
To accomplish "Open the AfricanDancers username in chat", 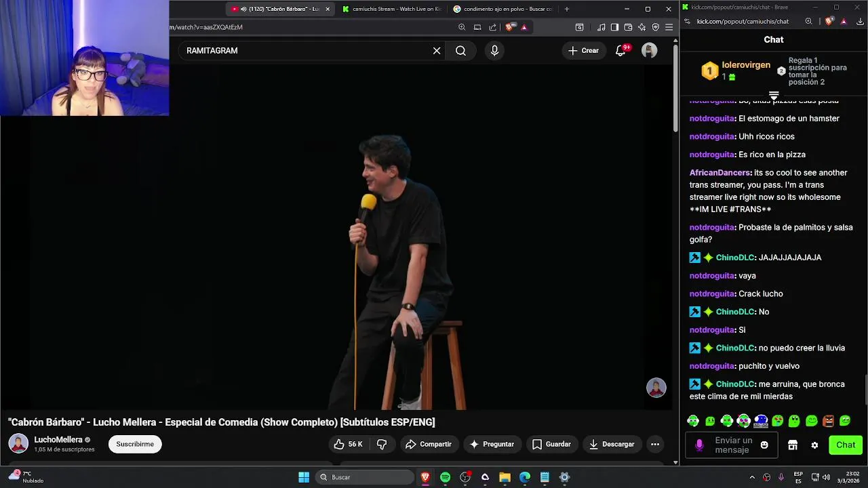I will pyautogui.click(x=720, y=173).
